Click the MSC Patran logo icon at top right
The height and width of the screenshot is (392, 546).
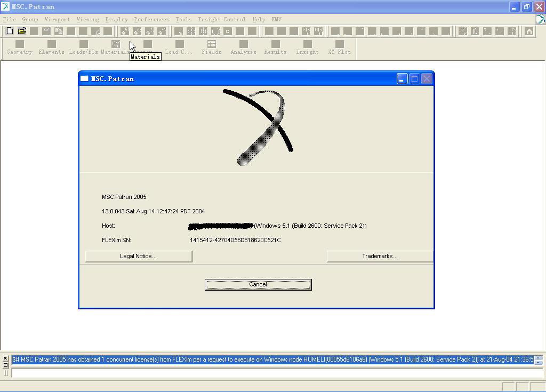click(x=541, y=20)
